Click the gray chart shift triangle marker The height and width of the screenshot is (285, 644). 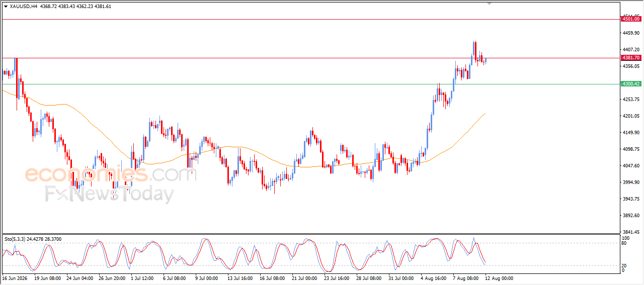click(x=490, y=4)
